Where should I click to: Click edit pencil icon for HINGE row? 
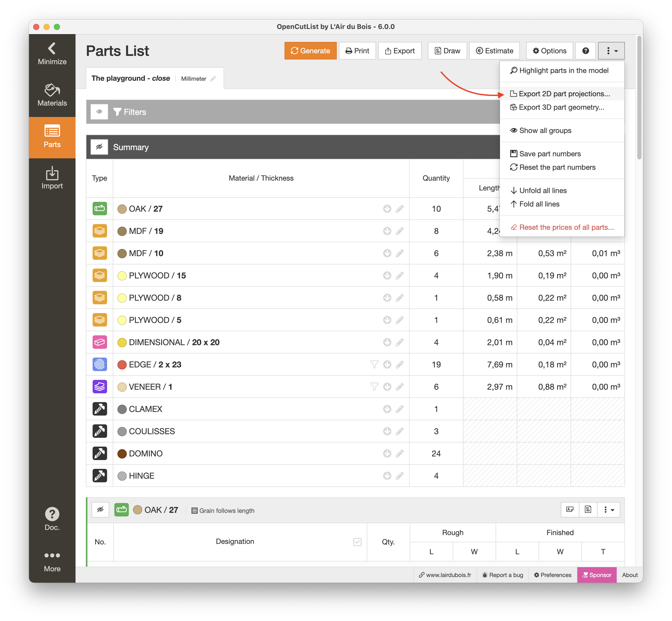(400, 476)
